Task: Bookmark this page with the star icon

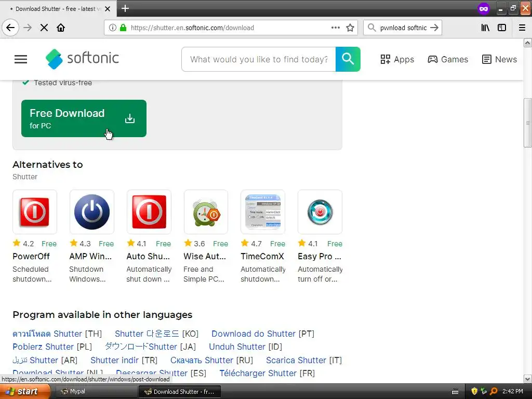Action: pyautogui.click(x=350, y=28)
